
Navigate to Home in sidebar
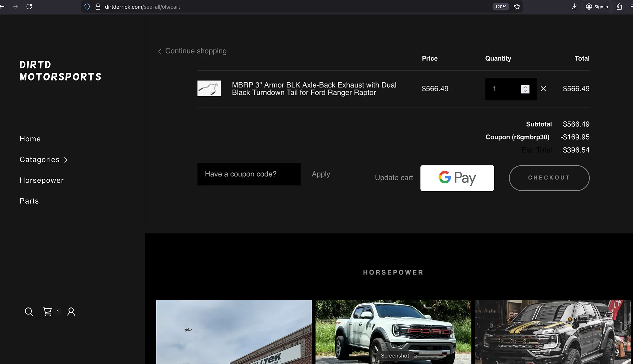(x=30, y=139)
